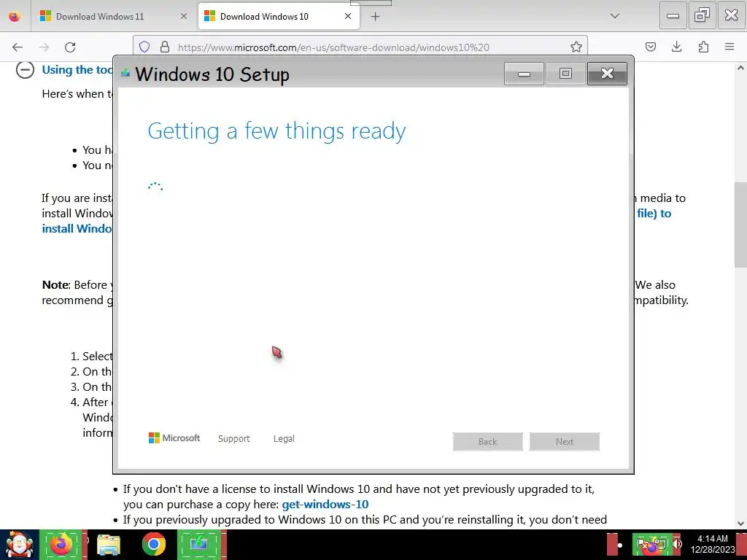Click the scrollbar down arrow
This screenshot has width=747, height=560.
pyautogui.click(x=740, y=524)
